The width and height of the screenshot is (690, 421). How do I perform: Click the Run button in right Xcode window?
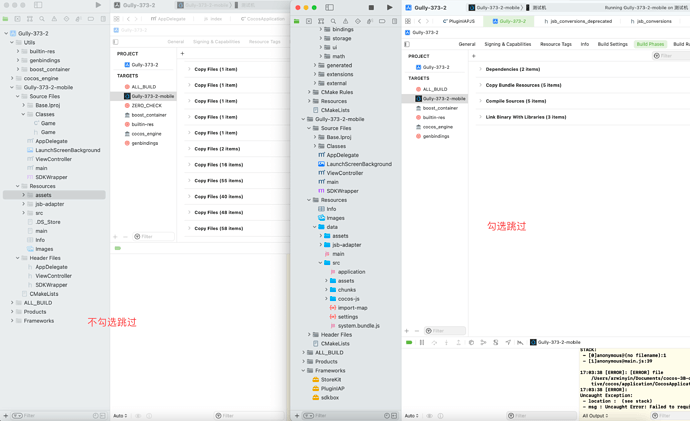point(389,7)
